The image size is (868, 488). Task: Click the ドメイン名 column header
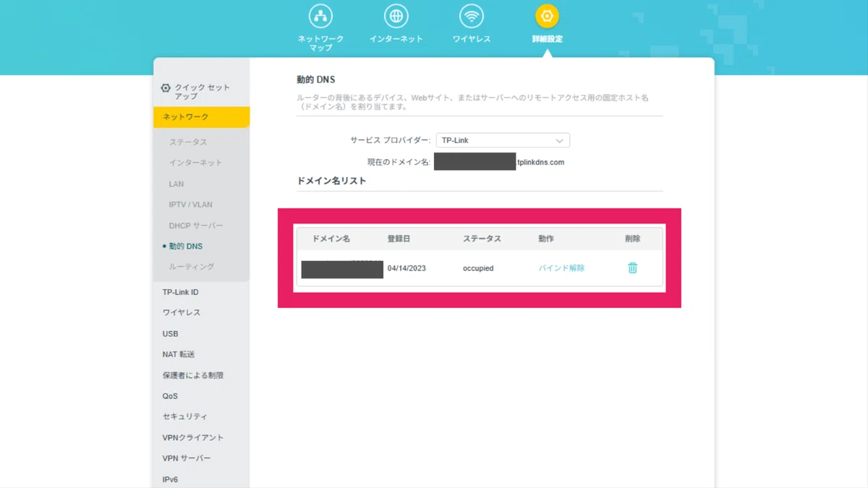pos(331,239)
